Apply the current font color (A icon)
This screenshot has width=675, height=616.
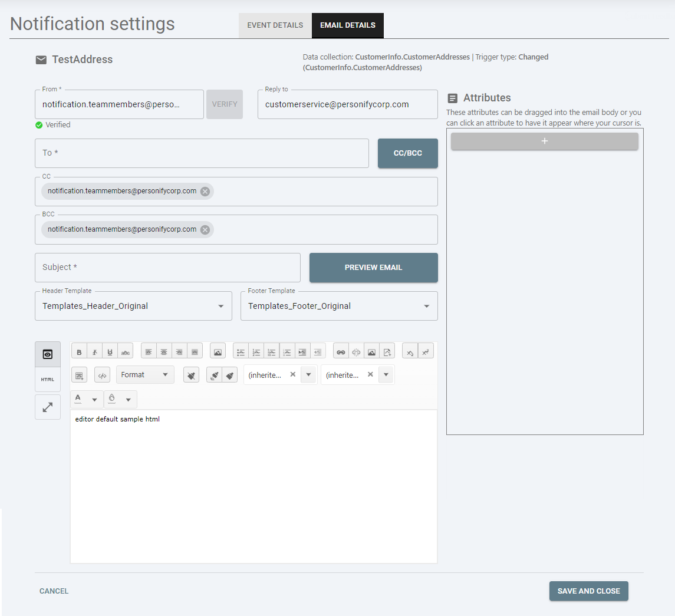[x=78, y=399]
